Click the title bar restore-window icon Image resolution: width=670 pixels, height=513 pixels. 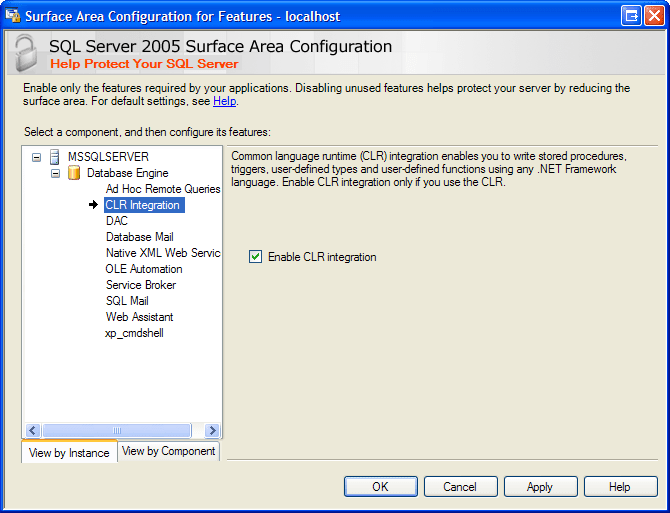(x=631, y=16)
